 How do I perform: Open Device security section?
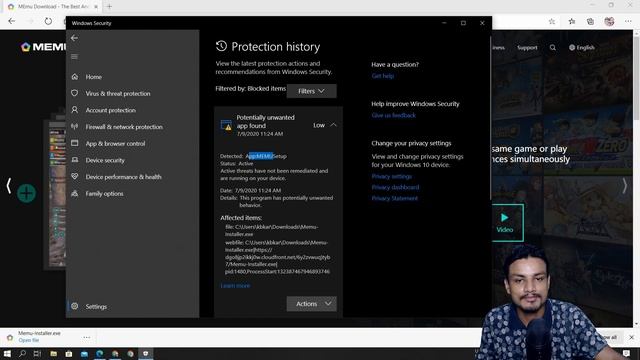105,160
